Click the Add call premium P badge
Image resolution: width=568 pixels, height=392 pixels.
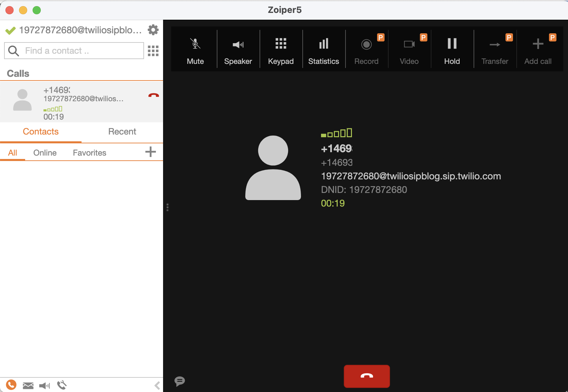[553, 37]
